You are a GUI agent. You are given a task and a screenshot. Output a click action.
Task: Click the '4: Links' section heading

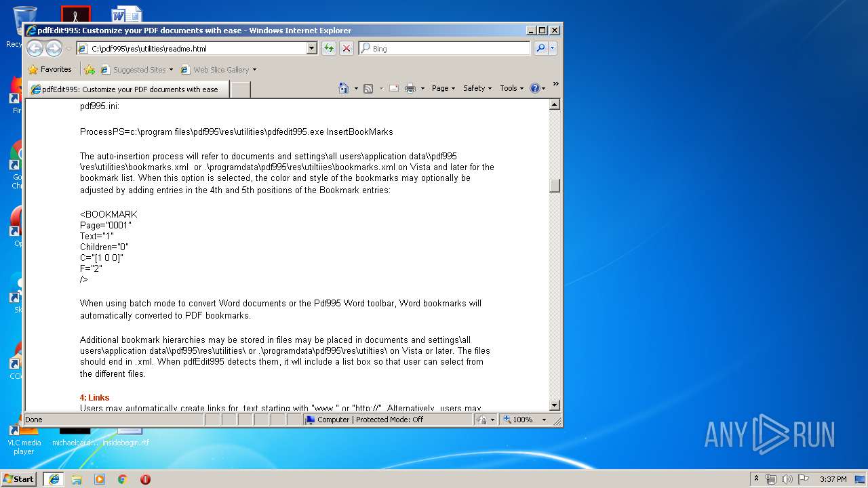coord(94,398)
